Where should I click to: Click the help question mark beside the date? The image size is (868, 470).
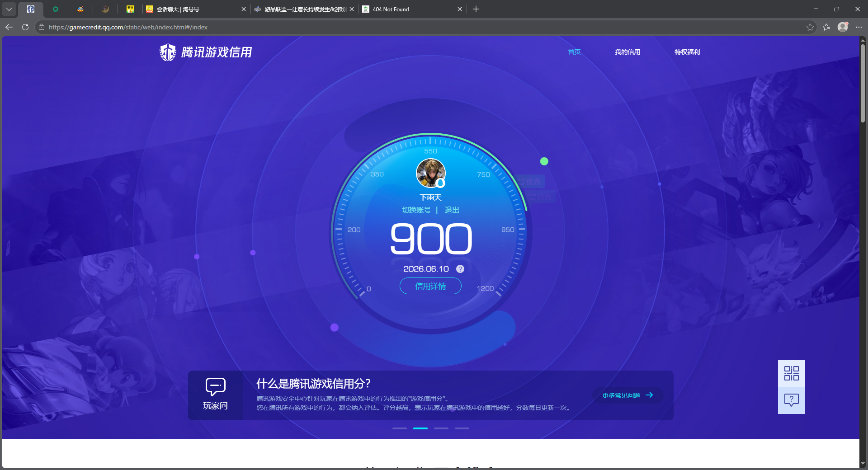point(460,269)
